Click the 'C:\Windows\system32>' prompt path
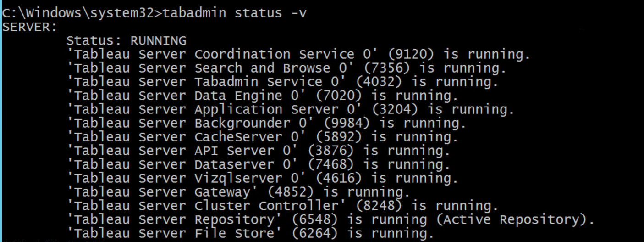 (x=83, y=13)
